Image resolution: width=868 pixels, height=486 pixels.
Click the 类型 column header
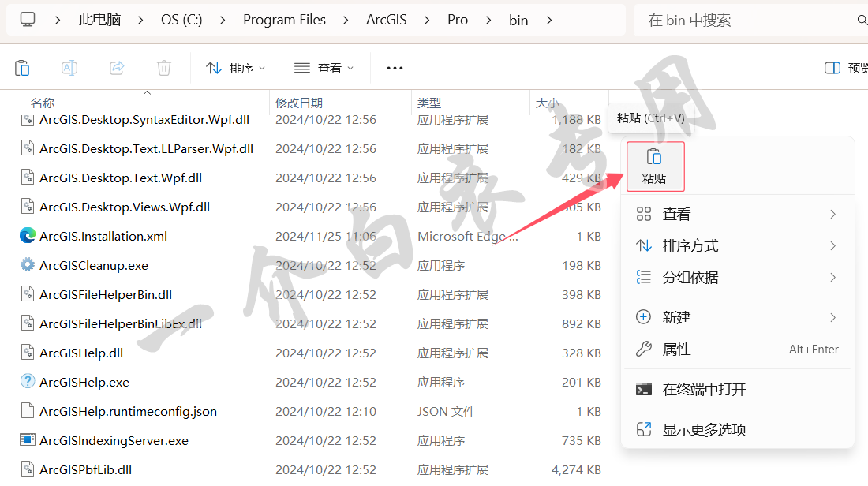point(429,103)
